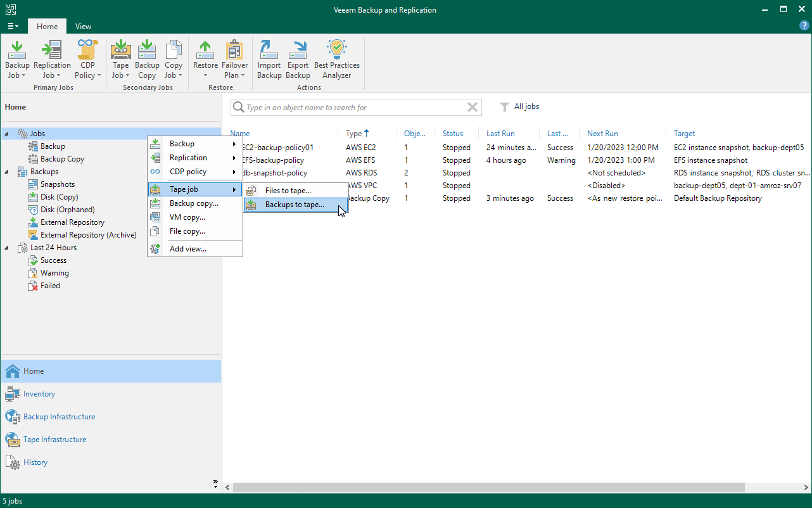Select External Repository node
Screen dimensions: 812x508
point(72,222)
